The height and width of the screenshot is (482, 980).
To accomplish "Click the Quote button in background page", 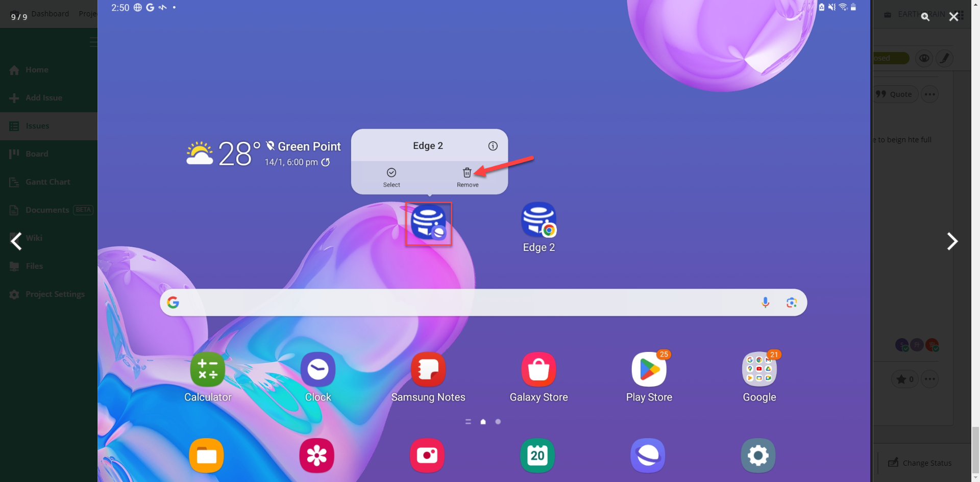I will (x=894, y=94).
